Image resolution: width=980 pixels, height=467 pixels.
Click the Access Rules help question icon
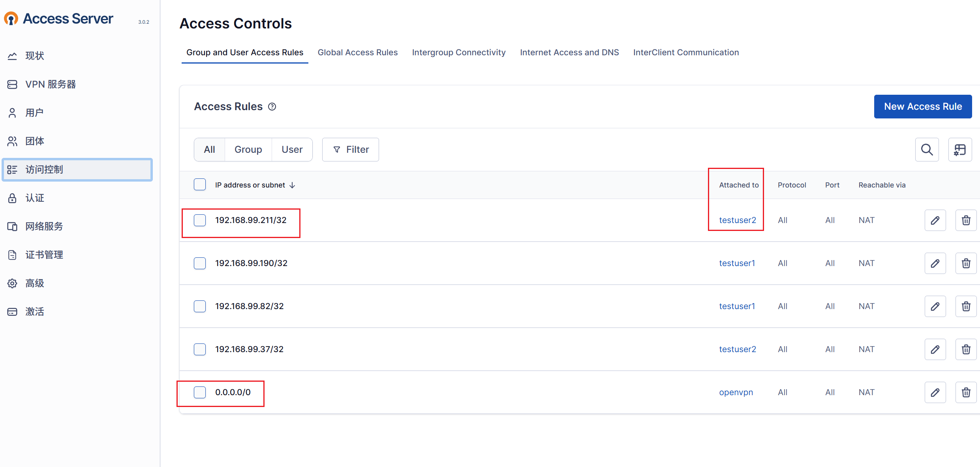272,107
